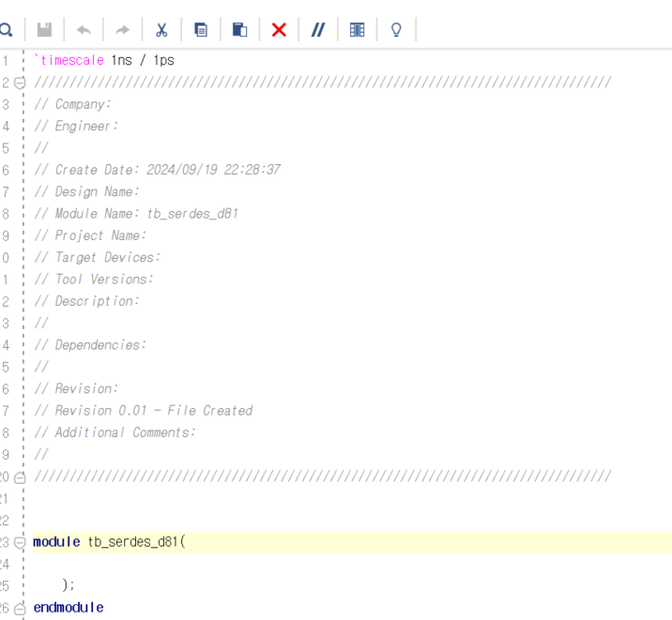Delete with the red X icon
The width and height of the screenshot is (672, 620).
279,30
